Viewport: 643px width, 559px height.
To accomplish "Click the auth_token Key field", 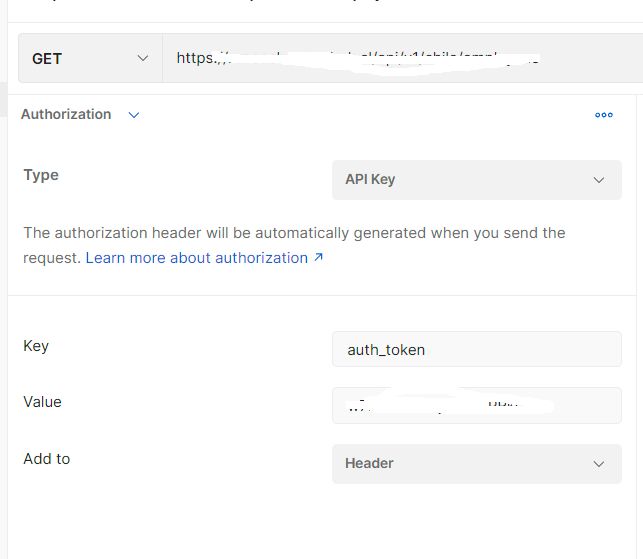I will click(477, 349).
